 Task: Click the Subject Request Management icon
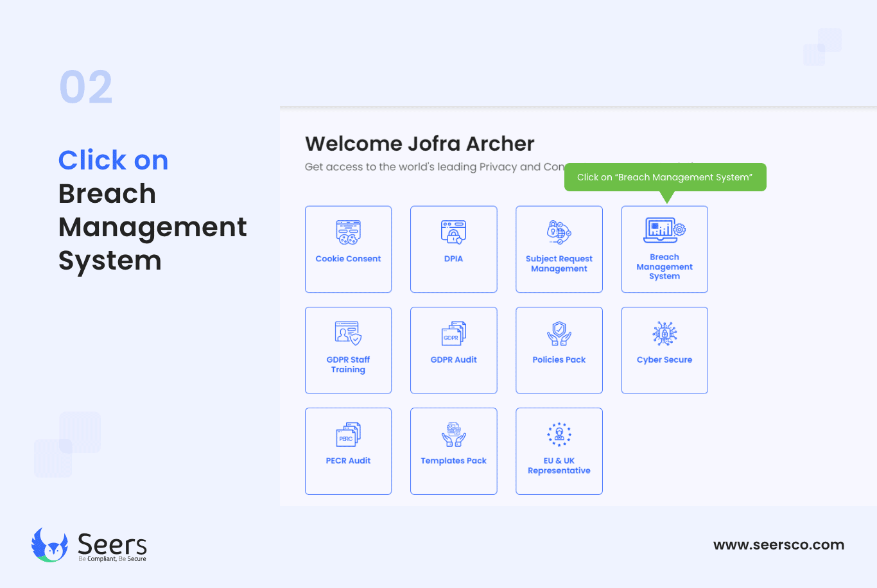(x=559, y=232)
